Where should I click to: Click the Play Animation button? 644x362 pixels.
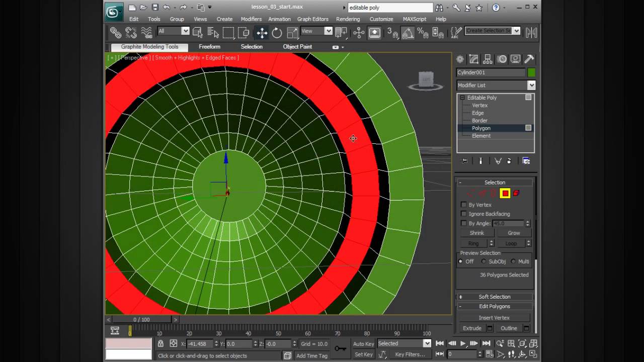[x=463, y=343]
